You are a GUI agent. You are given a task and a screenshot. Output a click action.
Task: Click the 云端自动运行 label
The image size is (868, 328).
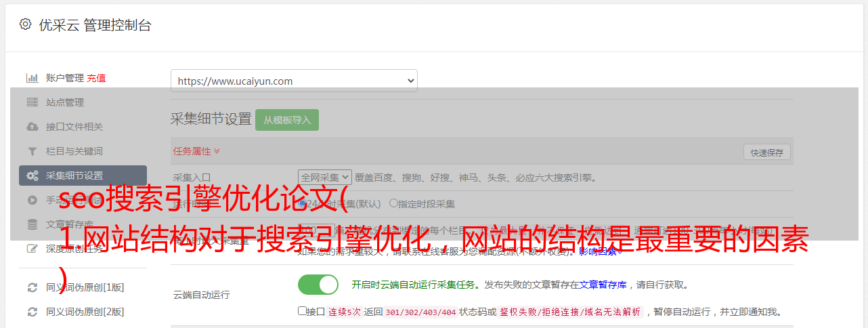coord(201,295)
